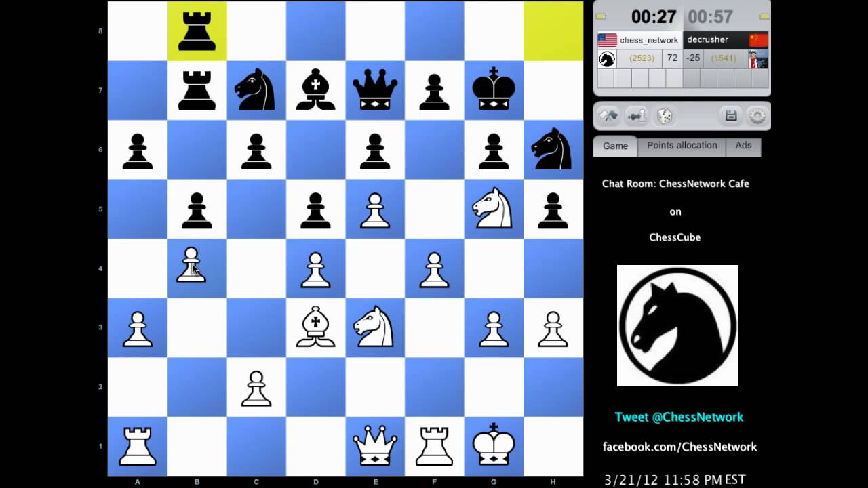The width and height of the screenshot is (868, 488).
Task: Pick the black bishop on d7
Action: click(315, 91)
